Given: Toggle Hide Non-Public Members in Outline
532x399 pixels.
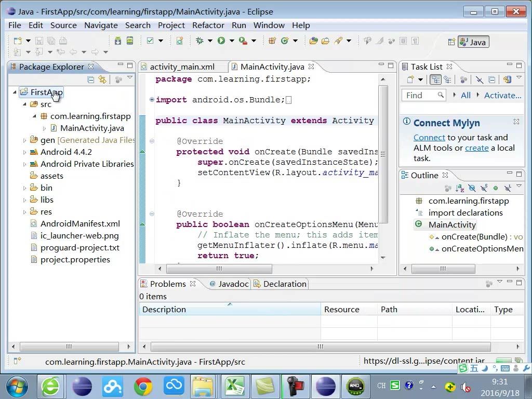Looking at the screenshot, I should click(x=496, y=188).
